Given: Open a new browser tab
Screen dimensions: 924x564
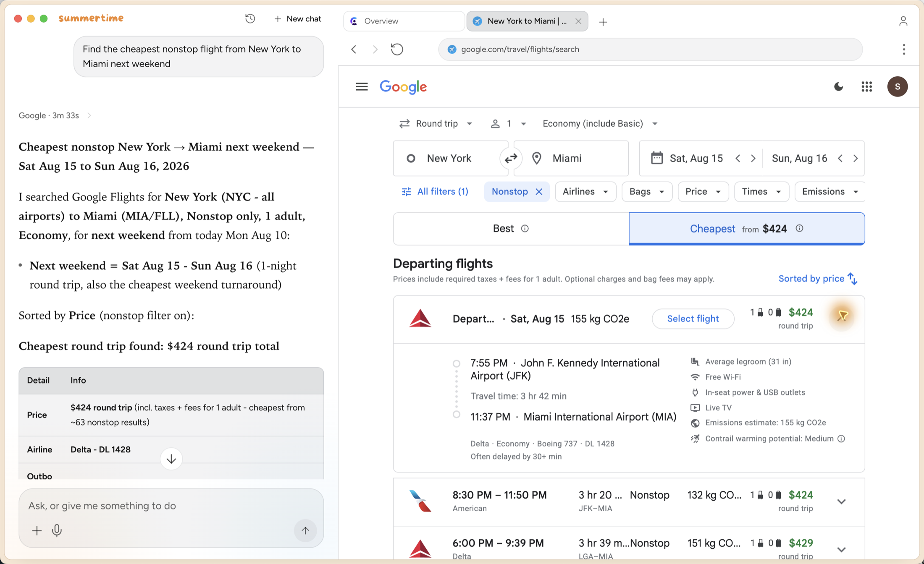Looking at the screenshot, I should pyautogui.click(x=603, y=22).
